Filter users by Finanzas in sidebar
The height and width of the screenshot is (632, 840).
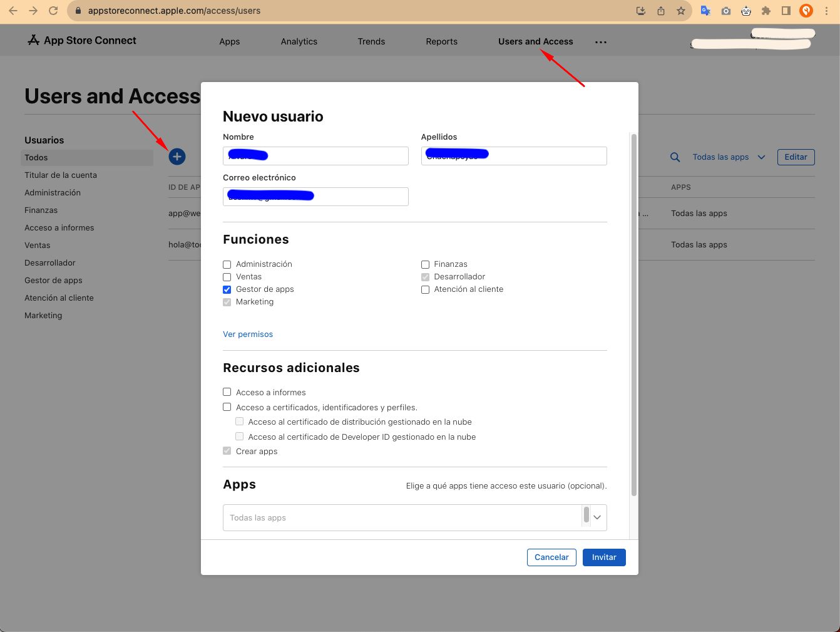[x=41, y=210]
